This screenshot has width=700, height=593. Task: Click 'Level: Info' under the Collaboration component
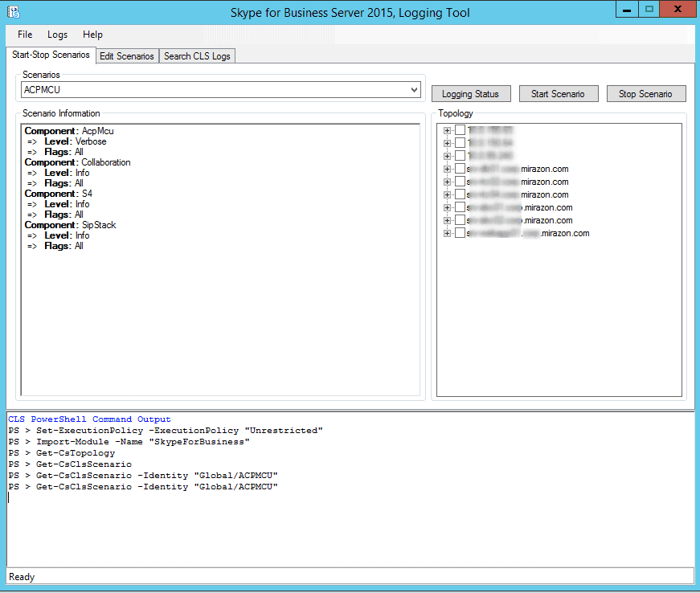(x=59, y=173)
